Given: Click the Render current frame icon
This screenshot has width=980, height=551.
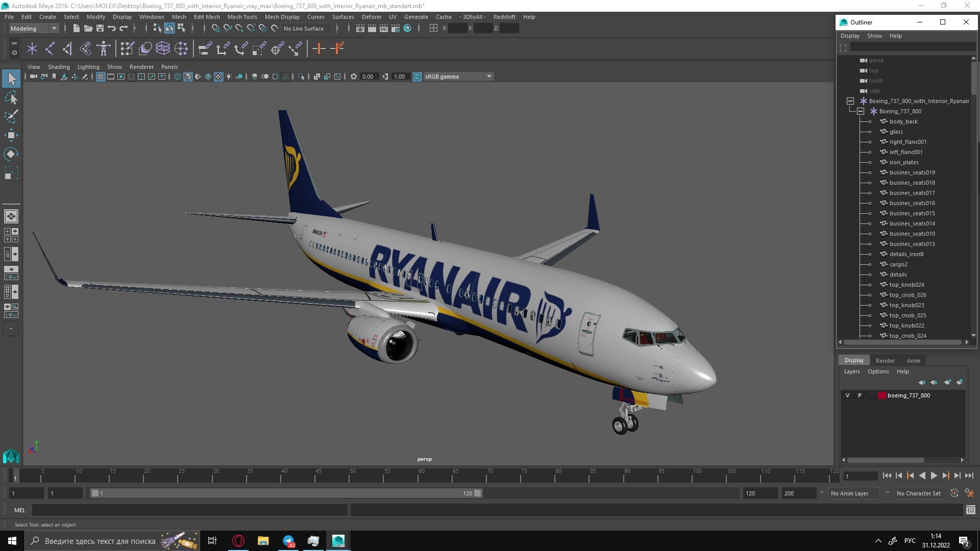Looking at the screenshot, I should click(372, 29).
